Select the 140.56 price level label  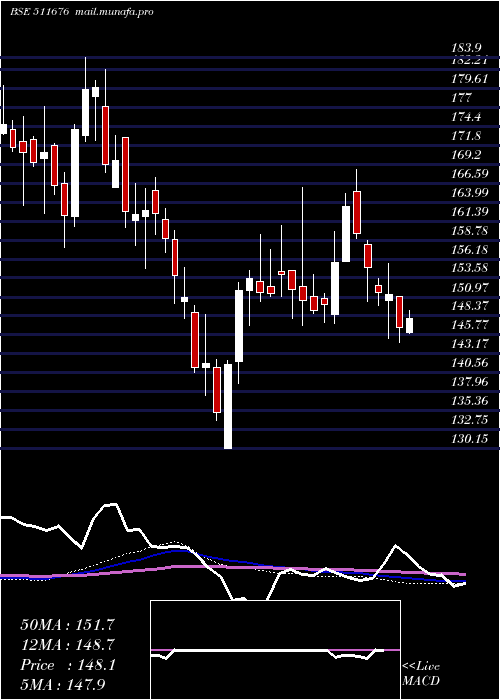[470, 363]
